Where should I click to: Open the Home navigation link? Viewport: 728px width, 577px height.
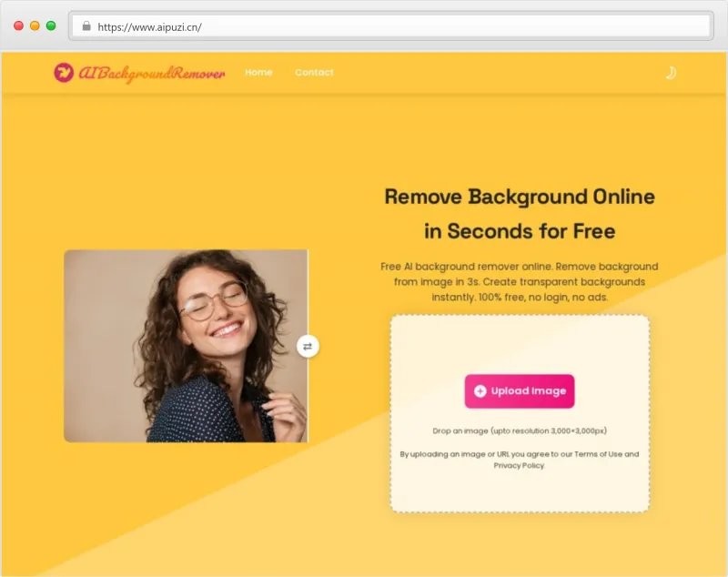(x=258, y=73)
